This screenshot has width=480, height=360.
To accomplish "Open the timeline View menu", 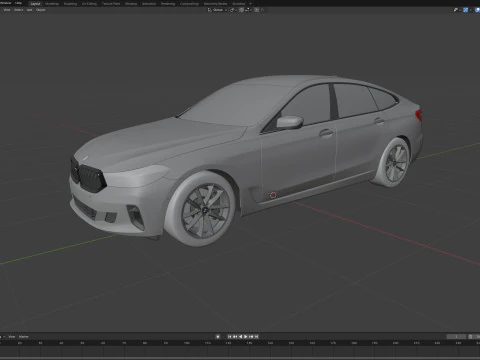I will pyautogui.click(x=12, y=337).
